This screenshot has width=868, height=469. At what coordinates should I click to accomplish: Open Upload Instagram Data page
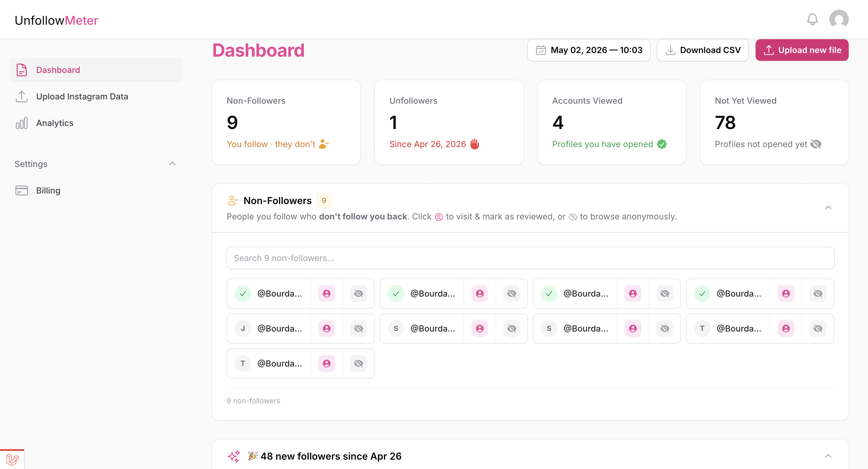pos(96,96)
